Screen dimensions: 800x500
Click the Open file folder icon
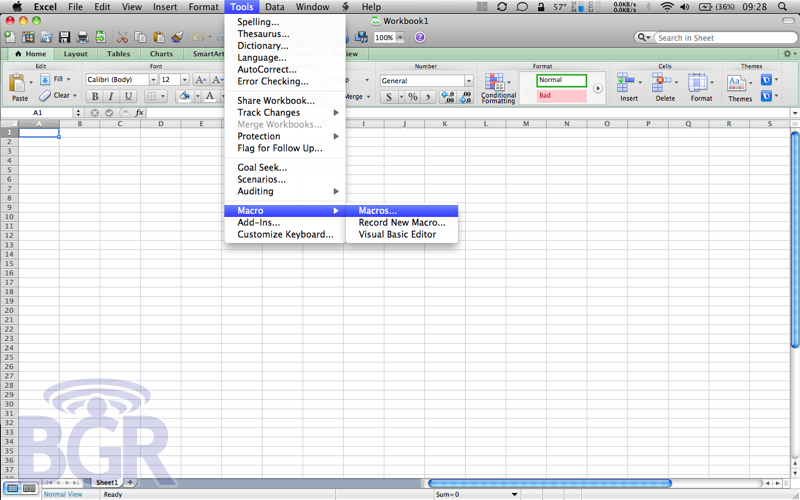click(x=46, y=37)
